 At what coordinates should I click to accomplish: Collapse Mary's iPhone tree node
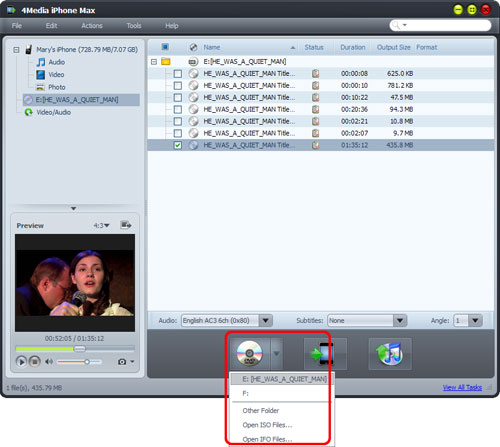16,50
